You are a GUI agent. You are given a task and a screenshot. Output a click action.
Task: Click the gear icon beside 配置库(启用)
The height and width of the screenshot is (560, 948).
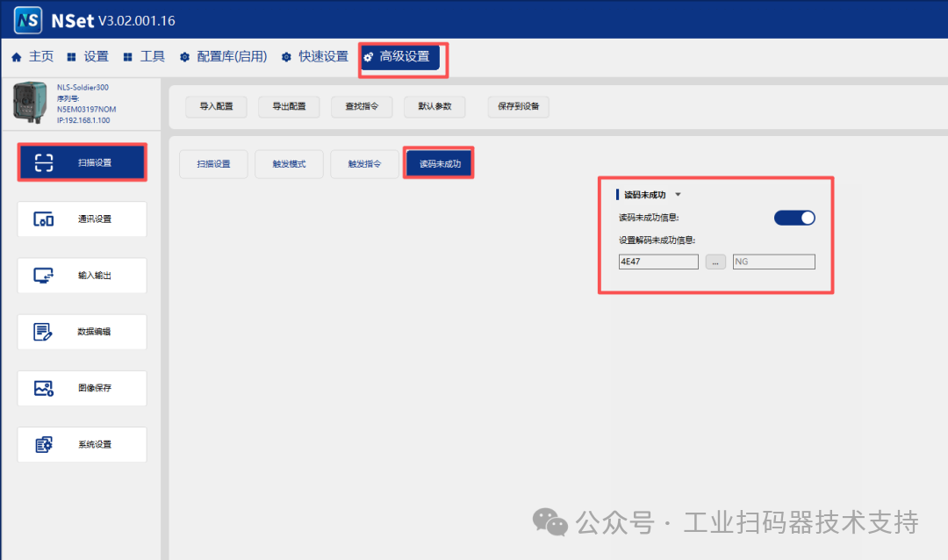184,57
